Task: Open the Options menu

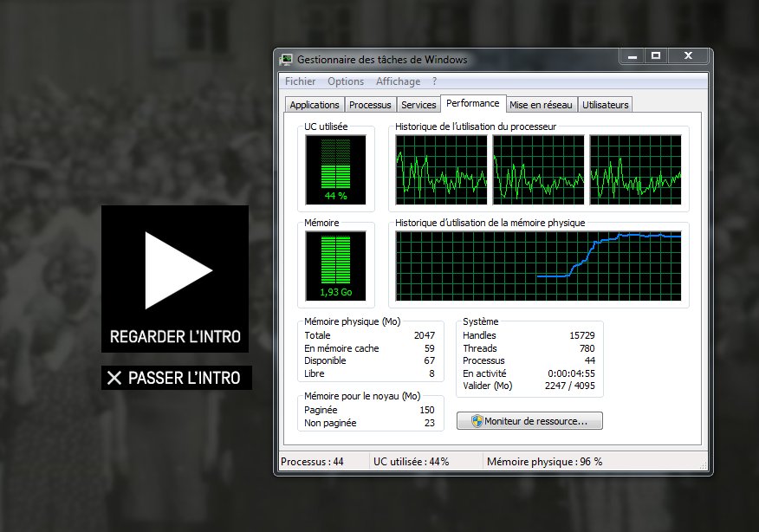Action: coord(346,81)
